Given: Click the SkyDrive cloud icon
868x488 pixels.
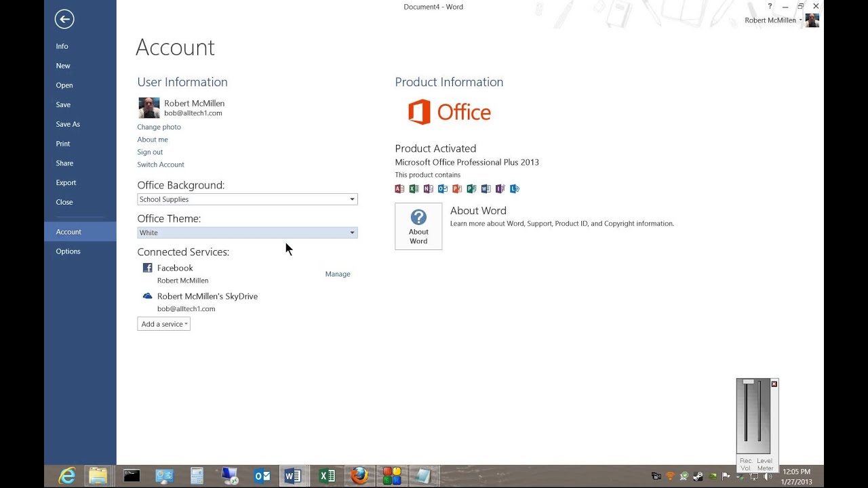Looking at the screenshot, I should click(x=146, y=296).
